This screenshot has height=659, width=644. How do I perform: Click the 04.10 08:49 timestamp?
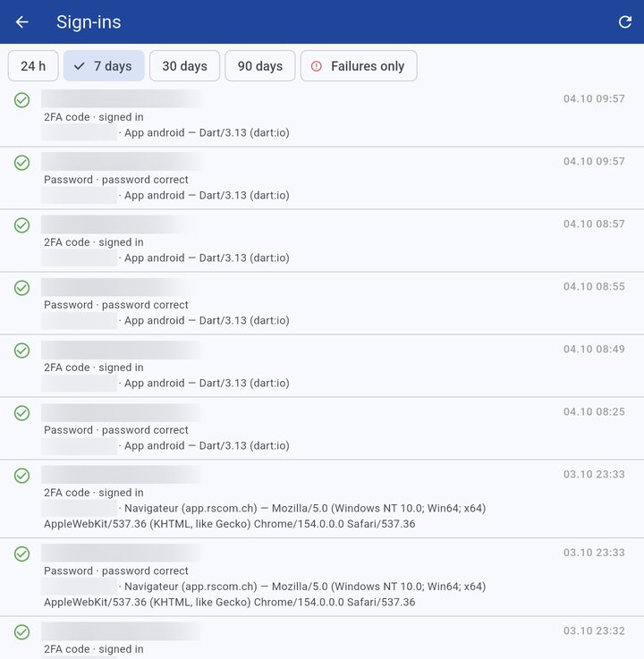click(x=594, y=349)
